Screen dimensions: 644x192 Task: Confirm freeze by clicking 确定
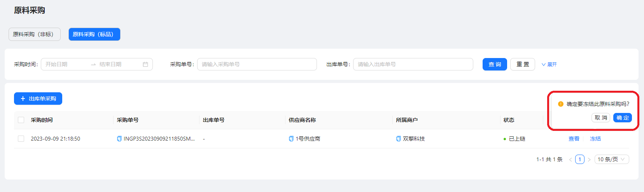622,118
